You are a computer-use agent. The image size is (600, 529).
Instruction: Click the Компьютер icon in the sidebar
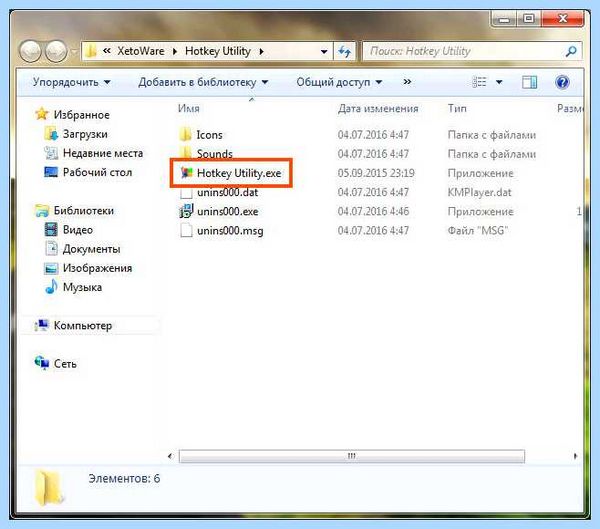(x=41, y=325)
